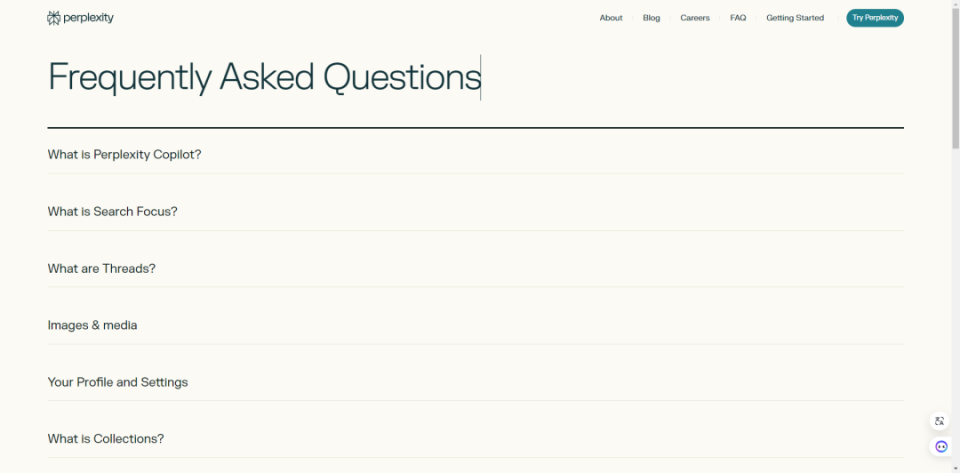Expand the 'What is Search Focus?' question
The image size is (960, 473).
(x=113, y=212)
